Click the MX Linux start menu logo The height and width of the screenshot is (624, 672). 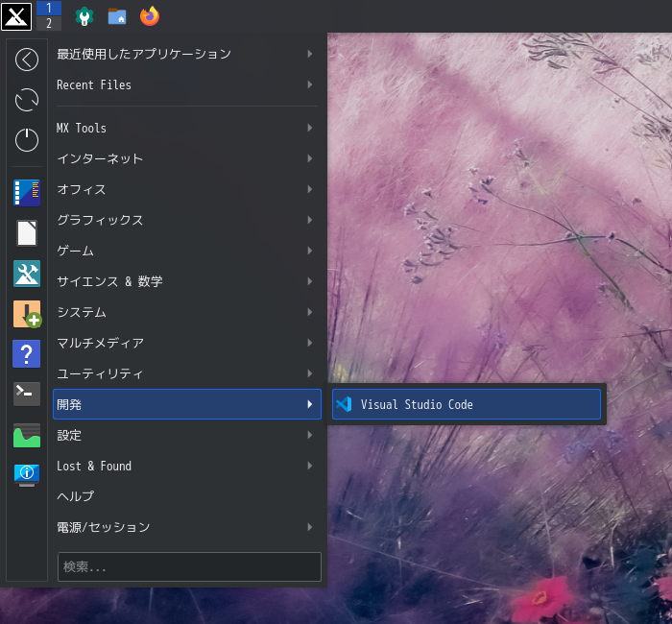click(16, 16)
